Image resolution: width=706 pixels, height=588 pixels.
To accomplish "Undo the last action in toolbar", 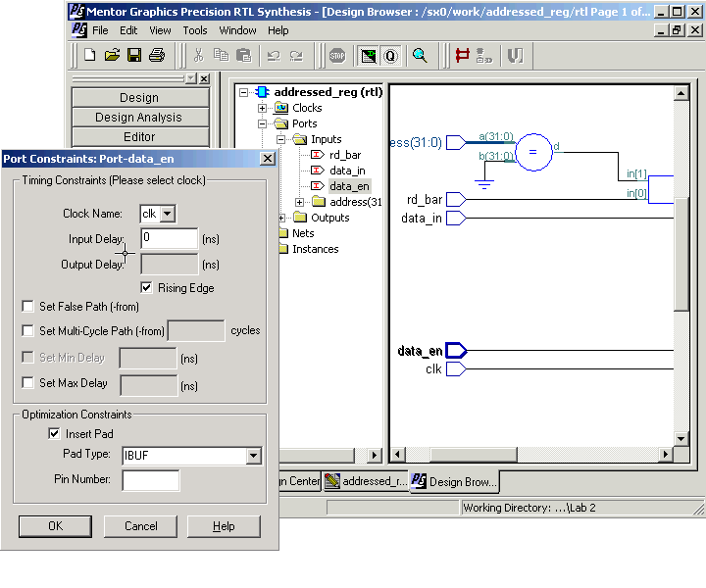I will coord(274,56).
